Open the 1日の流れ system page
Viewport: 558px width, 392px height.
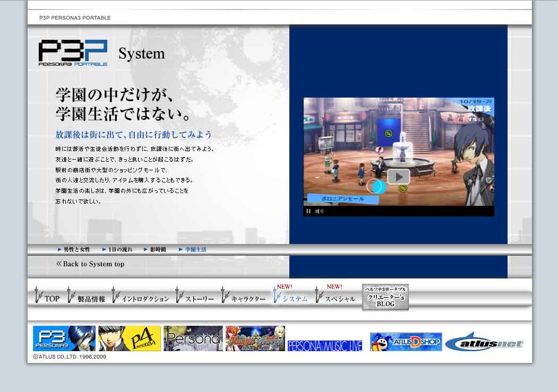[x=117, y=249]
